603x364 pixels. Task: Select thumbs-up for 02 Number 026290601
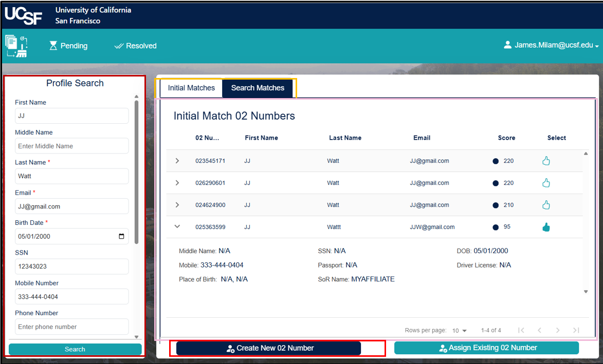click(546, 182)
